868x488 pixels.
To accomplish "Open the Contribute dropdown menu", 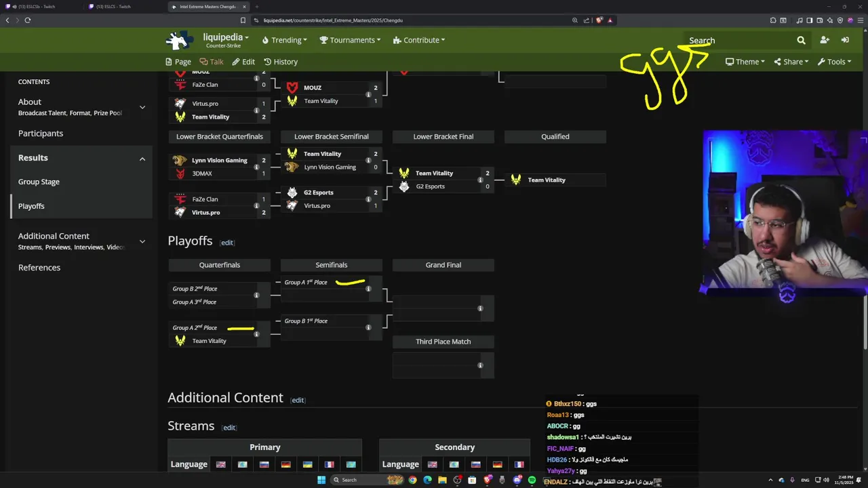I will tap(419, 40).
